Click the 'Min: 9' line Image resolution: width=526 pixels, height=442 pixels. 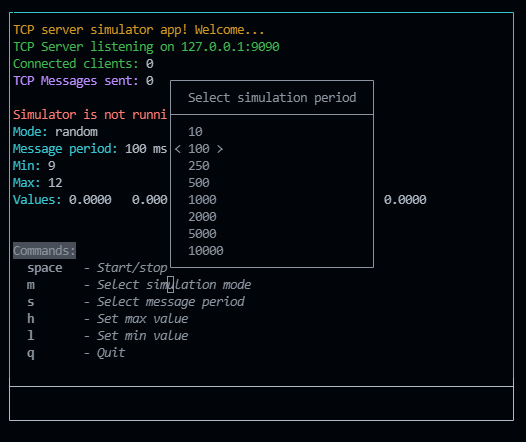pyautogui.click(x=34, y=166)
